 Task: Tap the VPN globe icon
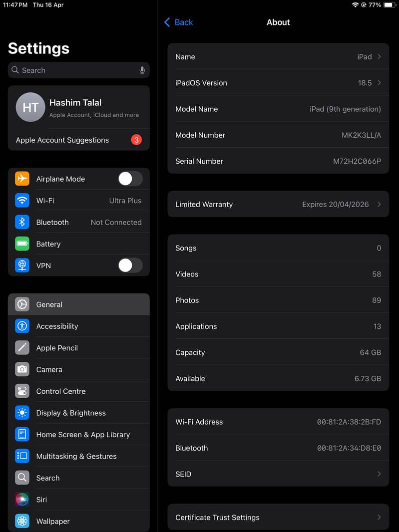click(22, 266)
